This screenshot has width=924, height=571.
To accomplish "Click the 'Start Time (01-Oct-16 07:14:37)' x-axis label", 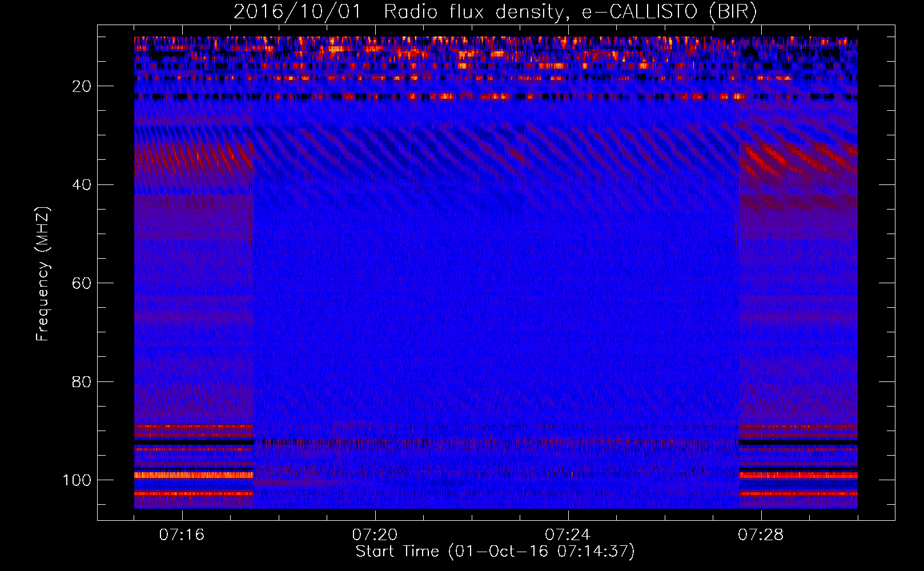I will click(x=495, y=552).
